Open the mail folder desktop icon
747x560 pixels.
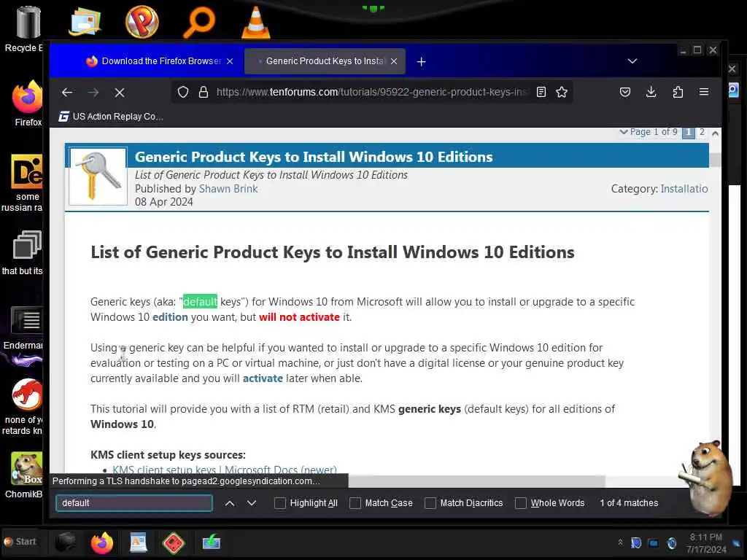[85, 22]
